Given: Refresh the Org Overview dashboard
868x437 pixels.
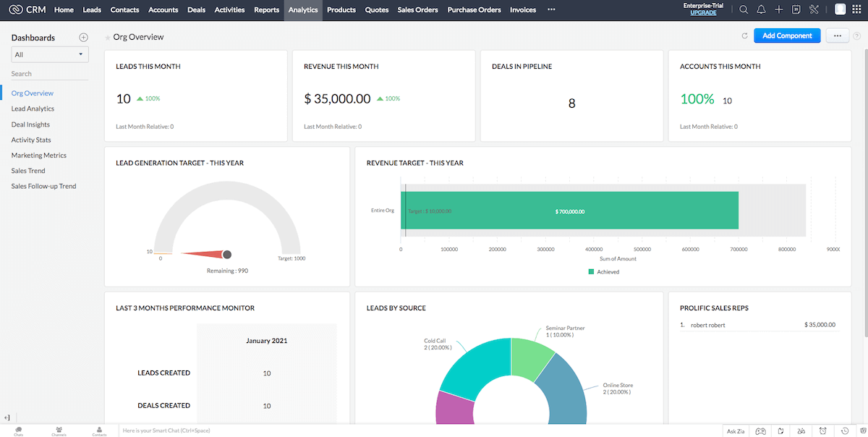Looking at the screenshot, I should (744, 35).
